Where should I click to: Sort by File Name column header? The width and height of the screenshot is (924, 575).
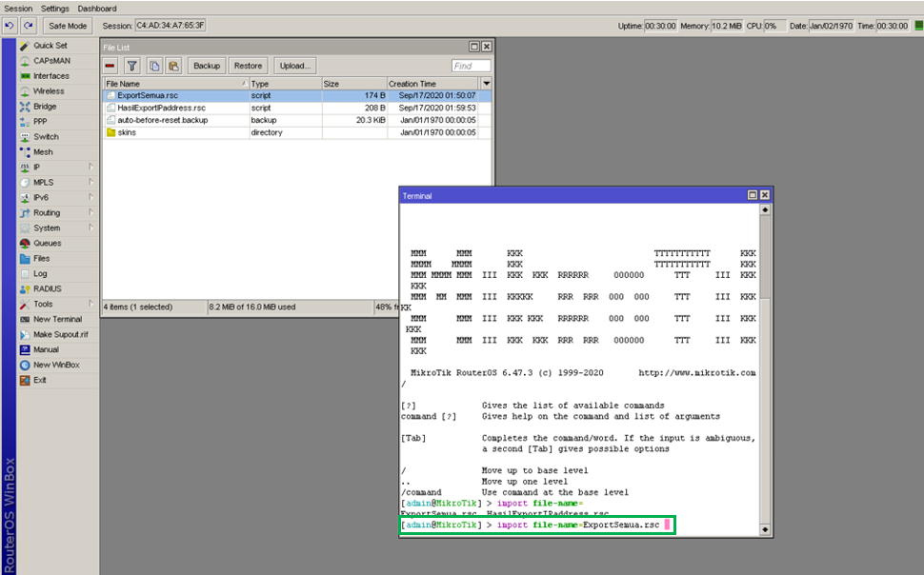point(176,84)
